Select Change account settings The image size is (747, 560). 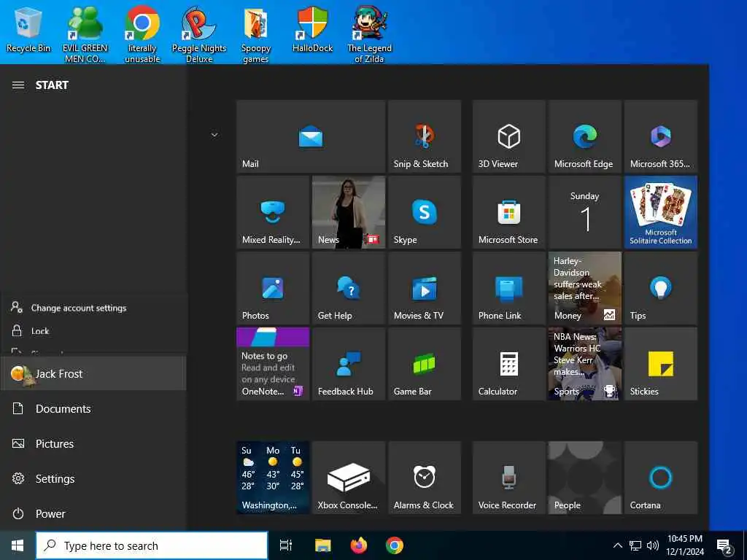click(93, 308)
